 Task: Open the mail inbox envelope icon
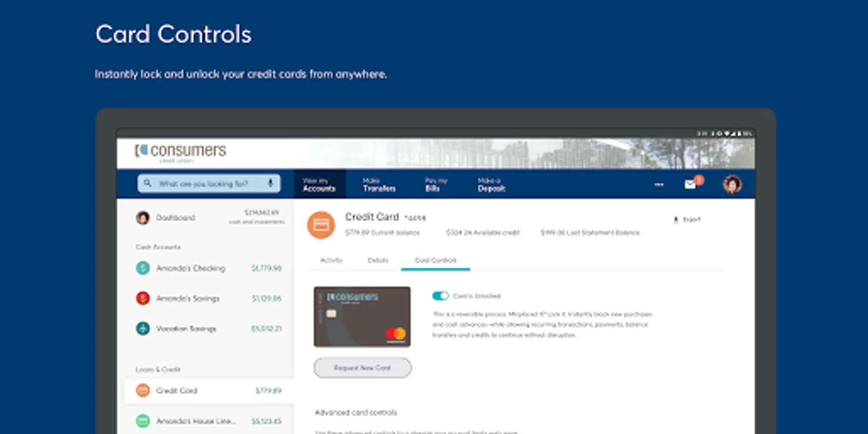[x=691, y=184]
